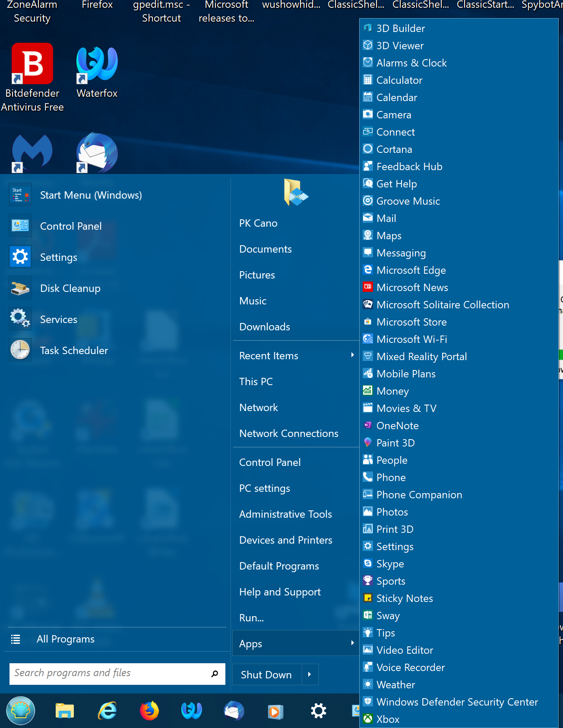Launch the Calculator app
563x728 pixels.
[x=459, y=80]
